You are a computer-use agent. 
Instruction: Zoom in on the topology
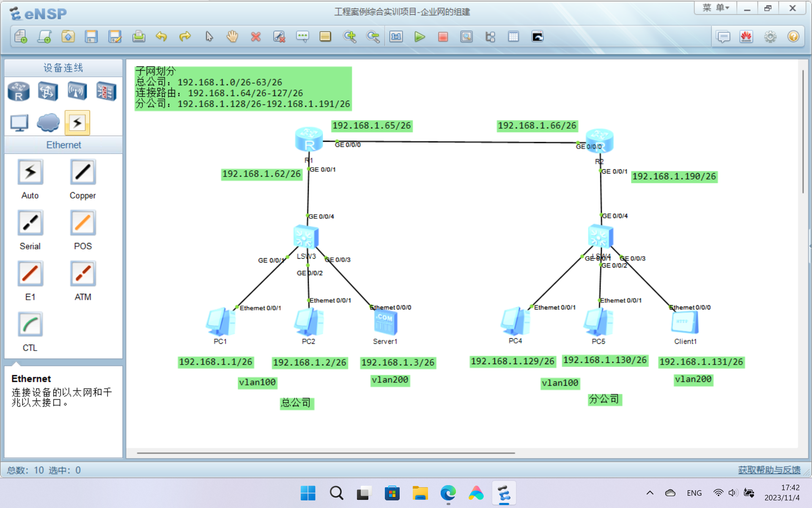pos(350,37)
